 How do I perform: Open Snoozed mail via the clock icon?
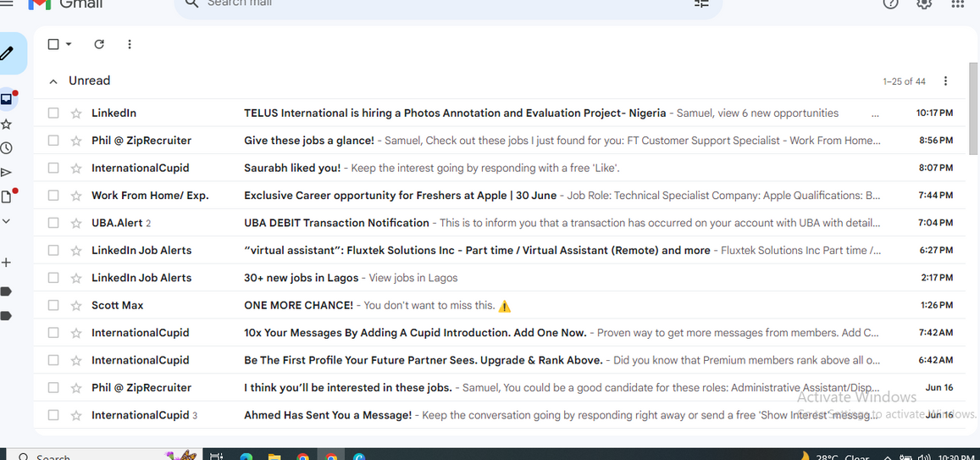click(6, 148)
